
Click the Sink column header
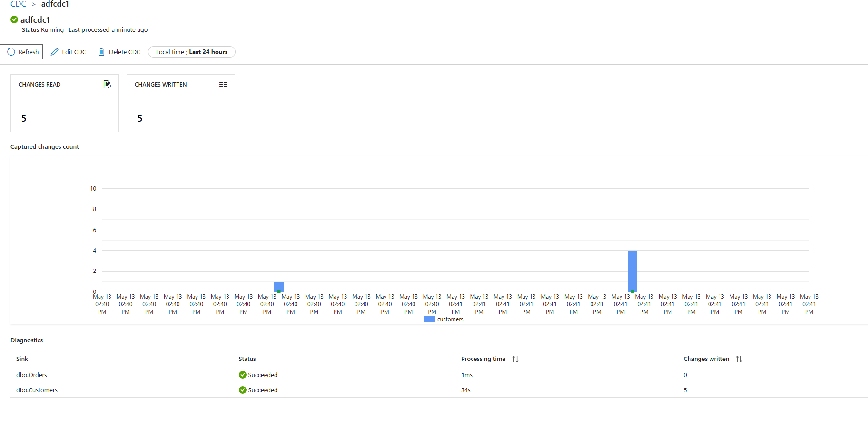[x=21, y=359]
